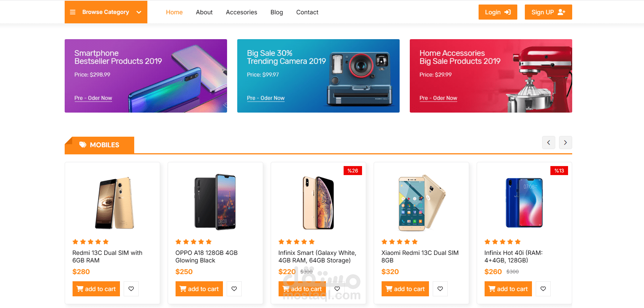This screenshot has width=644, height=308.
Task: Open the Accesories menu item
Action: coord(241,12)
